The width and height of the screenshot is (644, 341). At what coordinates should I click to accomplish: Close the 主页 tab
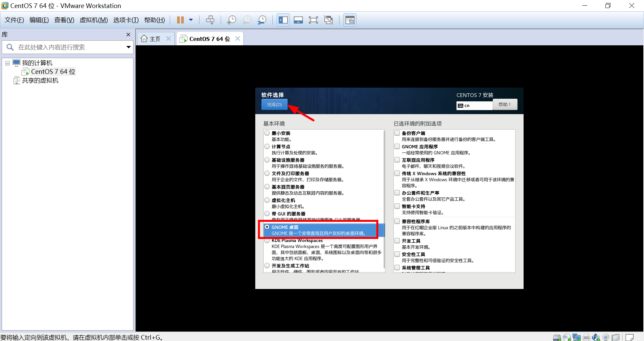tap(169, 39)
